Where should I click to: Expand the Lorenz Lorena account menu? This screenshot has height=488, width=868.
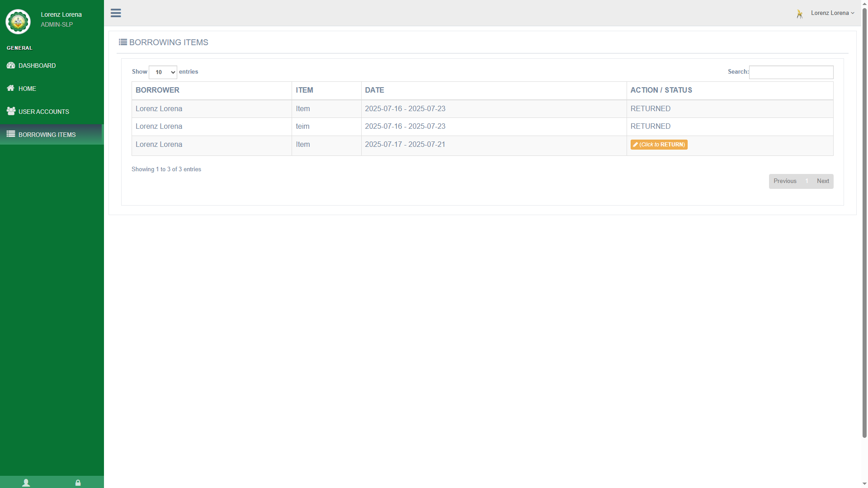[x=832, y=13]
